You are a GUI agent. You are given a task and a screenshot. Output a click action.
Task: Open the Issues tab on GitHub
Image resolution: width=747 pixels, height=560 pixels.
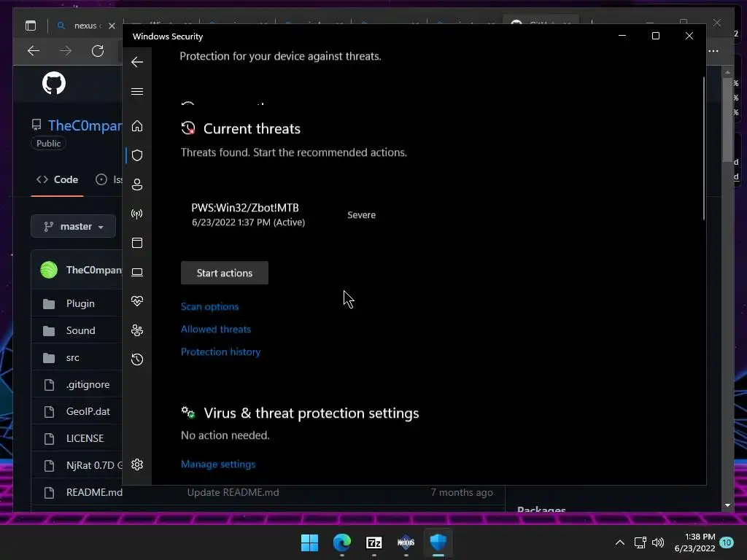(x=109, y=180)
